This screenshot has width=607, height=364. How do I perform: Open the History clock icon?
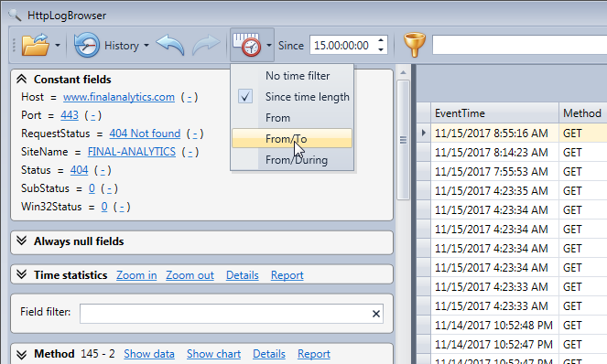click(x=86, y=45)
